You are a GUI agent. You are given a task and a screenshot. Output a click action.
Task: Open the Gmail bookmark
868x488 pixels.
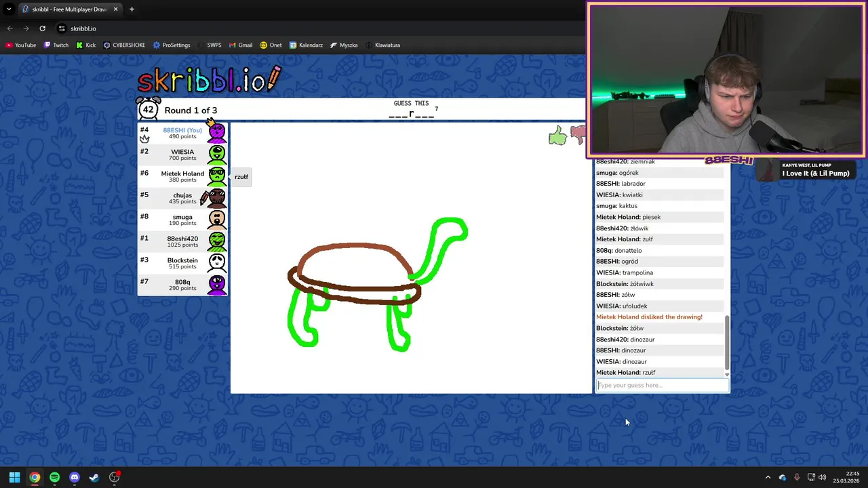(241, 45)
